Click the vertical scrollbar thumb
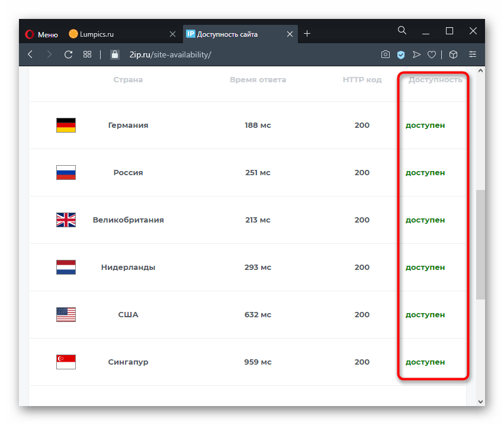The height and width of the screenshot is (425, 504). (480, 245)
